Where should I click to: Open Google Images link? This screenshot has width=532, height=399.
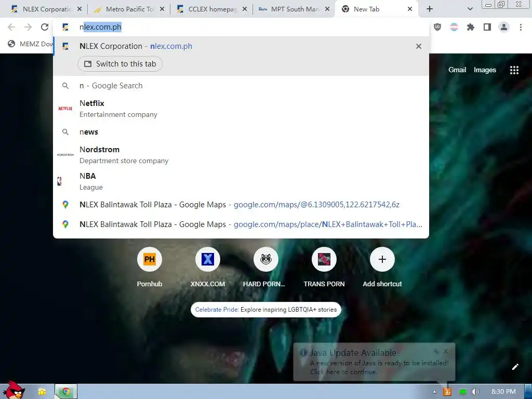tap(485, 70)
